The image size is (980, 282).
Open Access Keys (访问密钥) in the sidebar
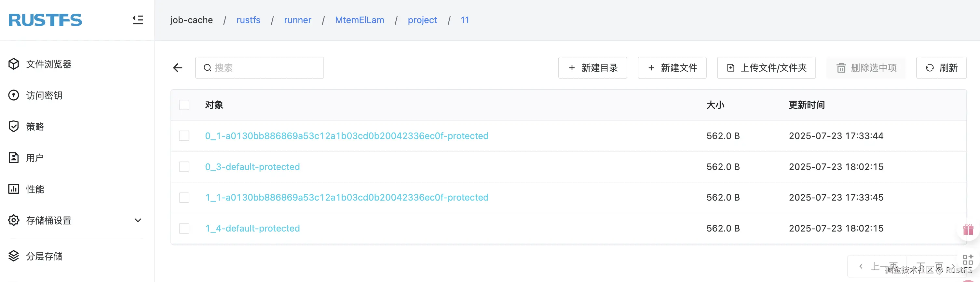pos(44,95)
